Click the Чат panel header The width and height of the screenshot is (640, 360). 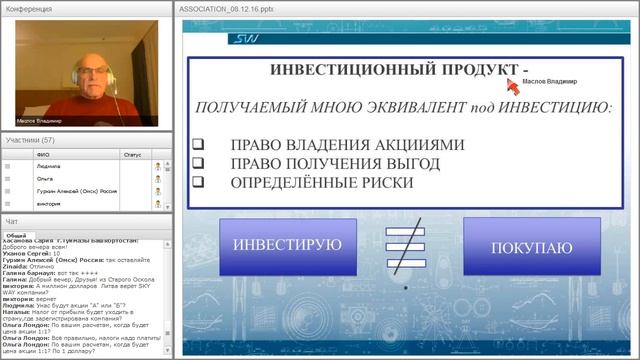[x=87, y=222]
